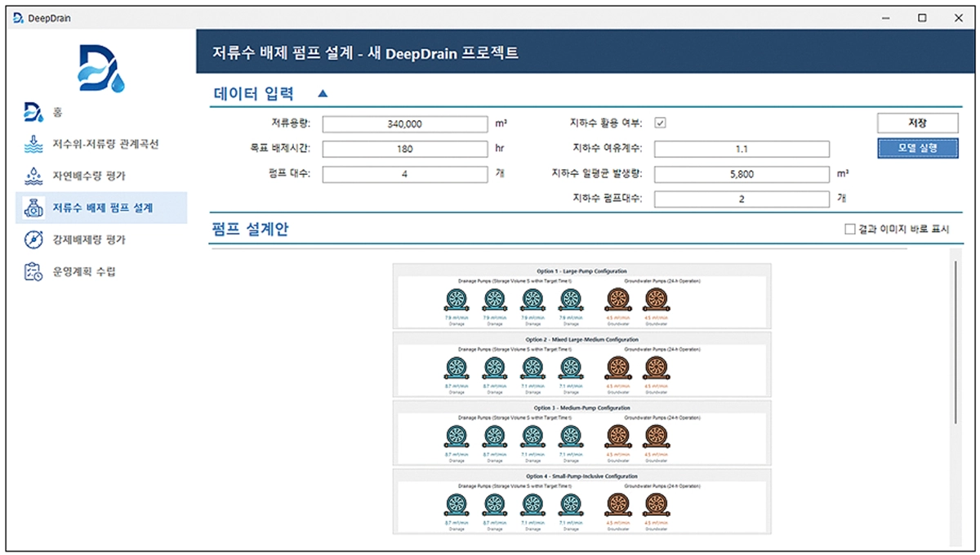The height and width of the screenshot is (555, 980).
Task: Click the 저류용량 input field
Action: tap(404, 124)
